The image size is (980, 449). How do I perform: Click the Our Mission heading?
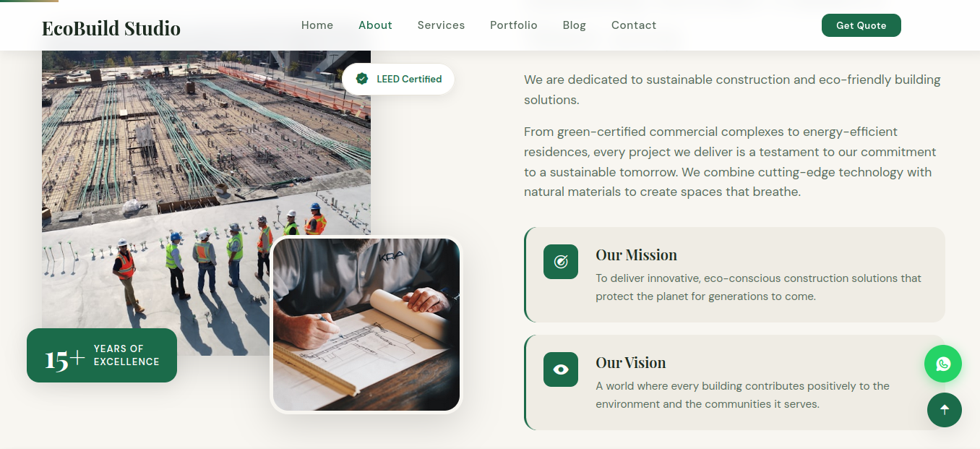[636, 255]
